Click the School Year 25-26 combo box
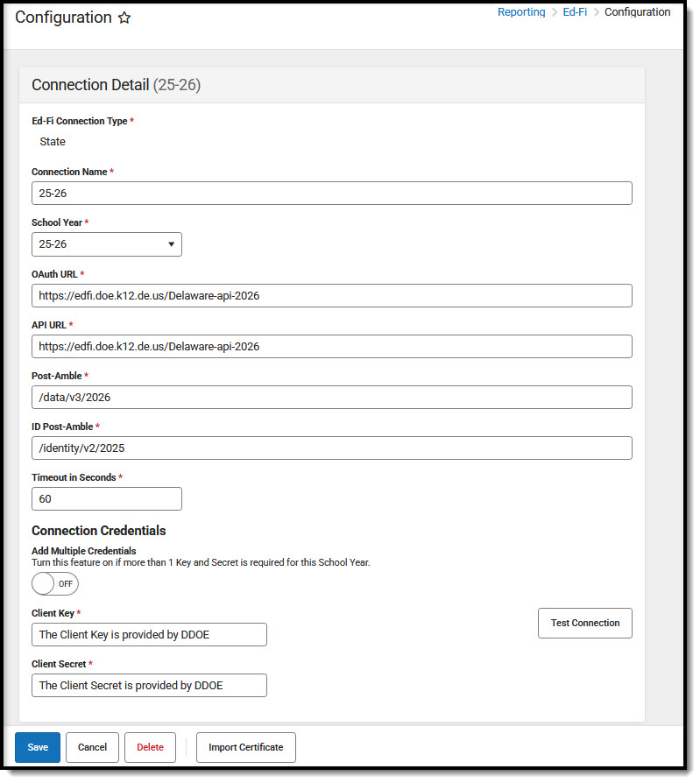Screen dimensions: 700x783 (x=106, y=244)
